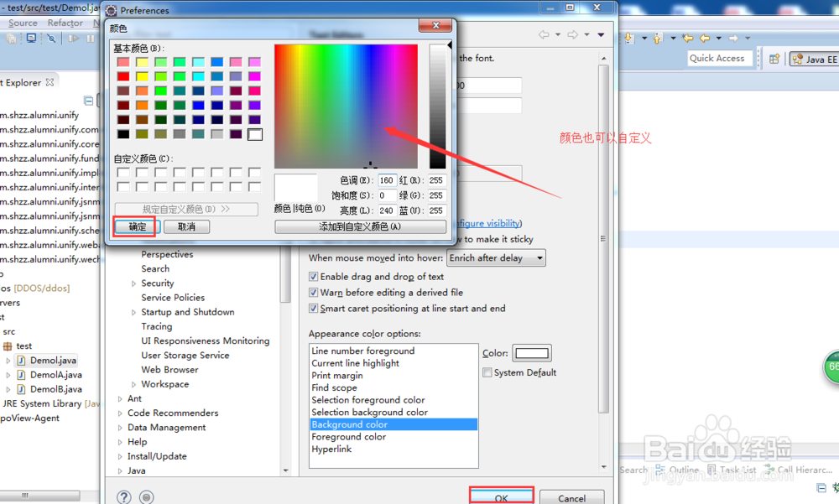
Task: Pick the red basic color swatch
Action: 123,76
